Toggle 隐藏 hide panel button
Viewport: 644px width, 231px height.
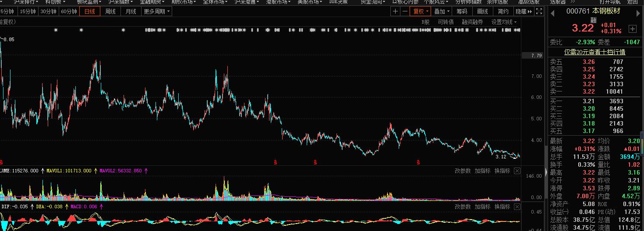click(x=524, y=11)
